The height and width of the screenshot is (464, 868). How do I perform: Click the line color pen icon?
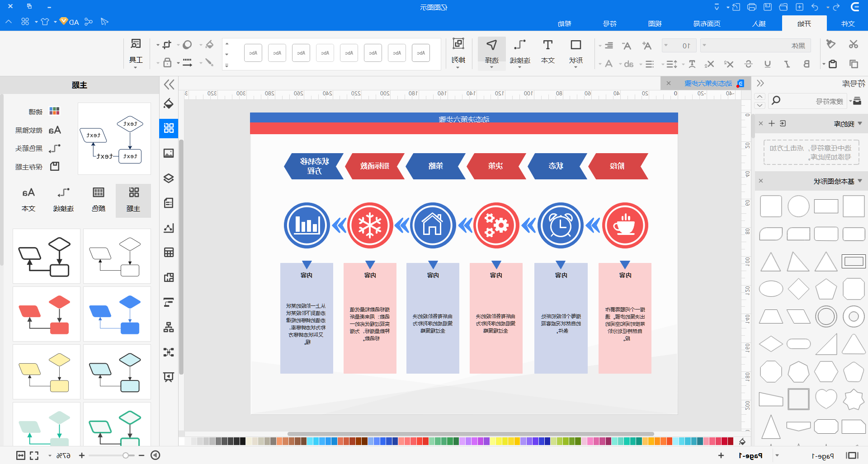(x=209, y=62)
